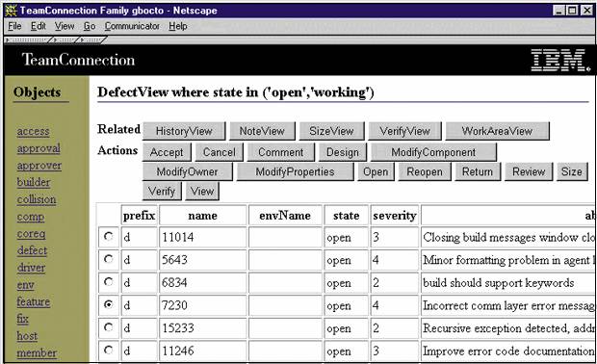Open the File menu
Screen dimensions: 597x364
point(14,26)
